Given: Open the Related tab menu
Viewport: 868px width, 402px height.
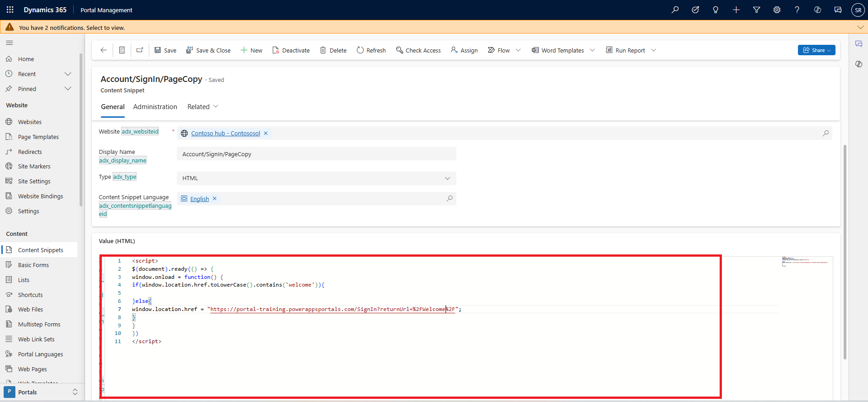Looking at the screenshot, I should pos(203,107).
